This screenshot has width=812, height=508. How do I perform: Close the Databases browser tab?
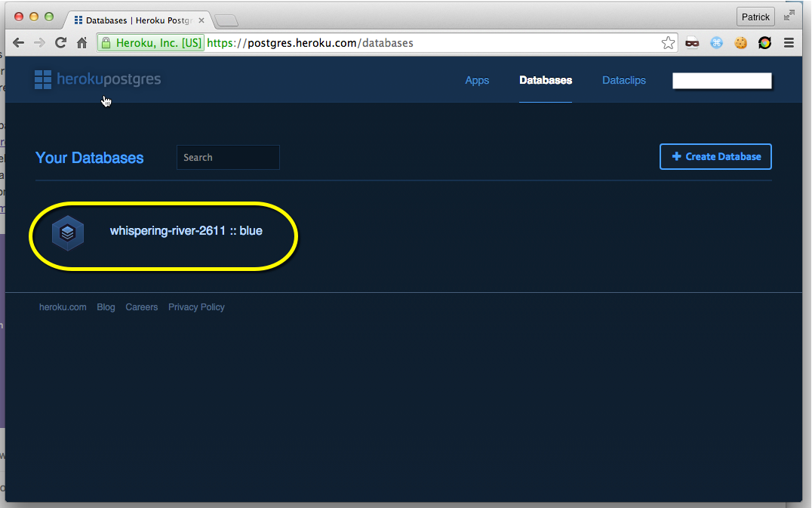point(201,20)
